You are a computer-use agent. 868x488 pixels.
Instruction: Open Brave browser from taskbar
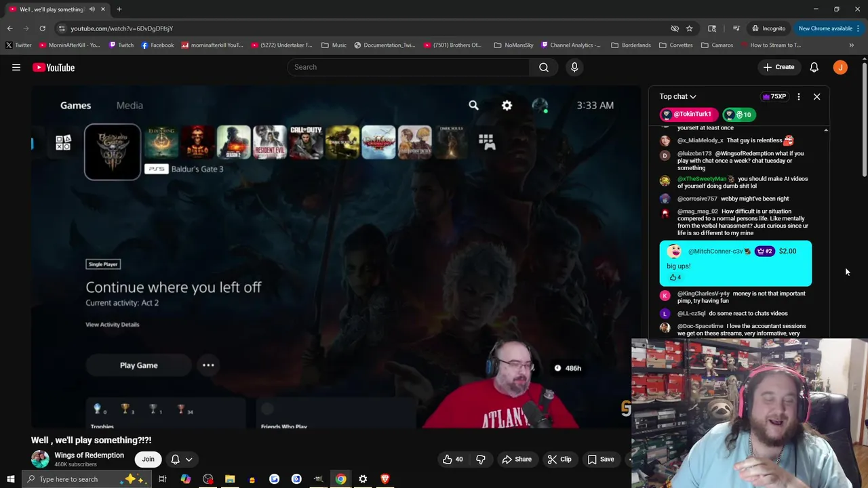click(385, 479)
